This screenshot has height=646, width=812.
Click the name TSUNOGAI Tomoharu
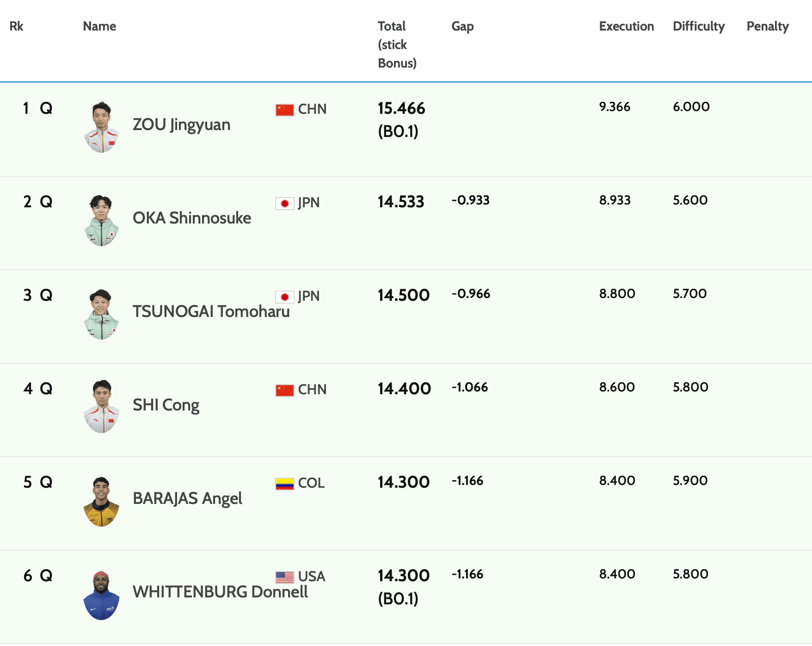[211, 311]
